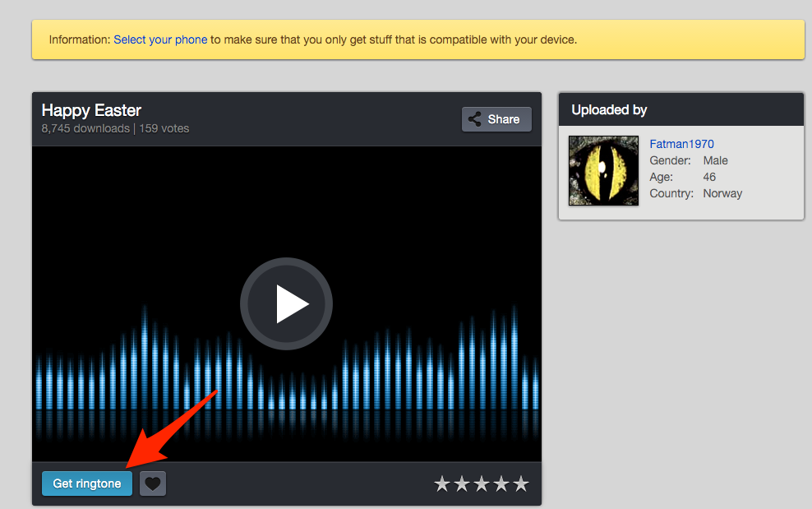Click the Gender Male entry
Screen dimensions: 812x509
pyautogui.click(x=689, y=160)
